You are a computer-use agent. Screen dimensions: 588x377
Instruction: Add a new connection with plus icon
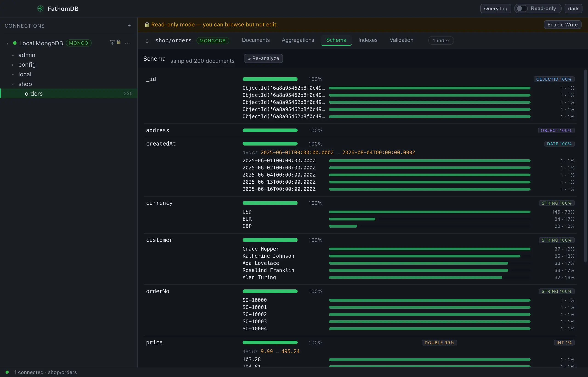[129, 26]
